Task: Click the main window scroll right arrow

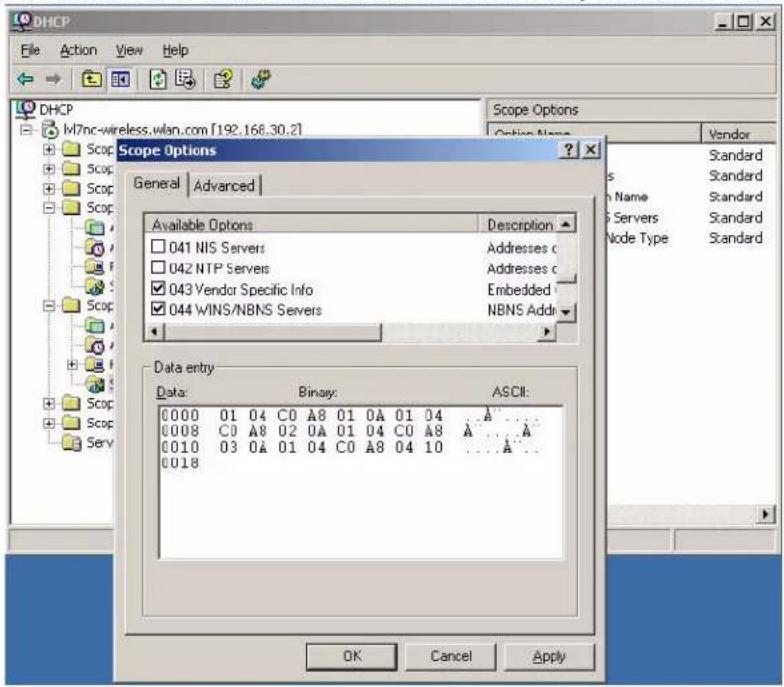Action: coord(766,514)
